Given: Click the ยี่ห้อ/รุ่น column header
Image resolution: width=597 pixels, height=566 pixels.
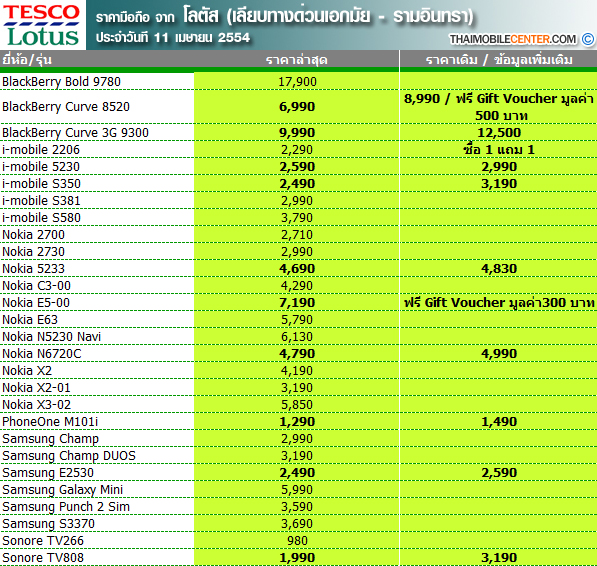Looking at the screenshot, I should click(27, 60).
